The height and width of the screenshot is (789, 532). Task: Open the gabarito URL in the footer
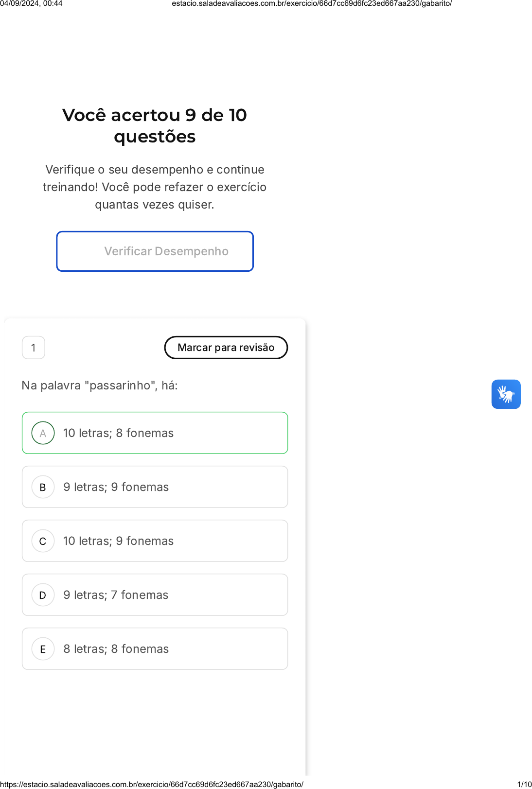[x=152, y=784]
